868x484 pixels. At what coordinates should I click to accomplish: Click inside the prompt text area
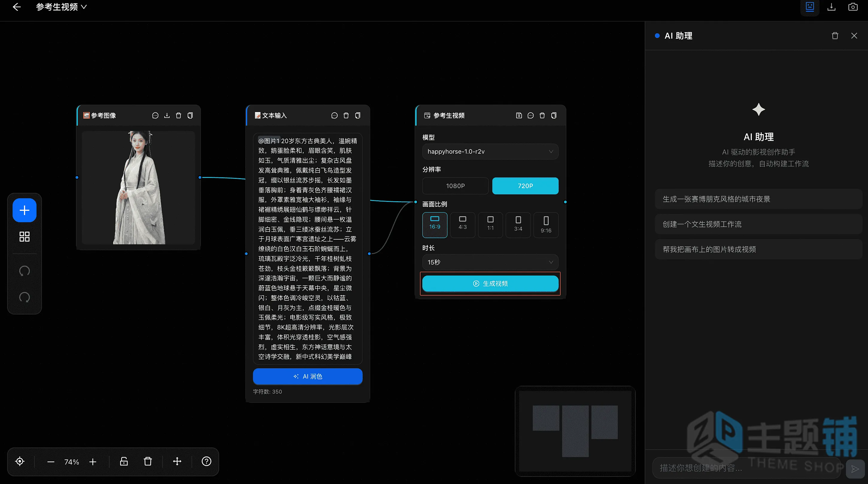click(308, 249)
